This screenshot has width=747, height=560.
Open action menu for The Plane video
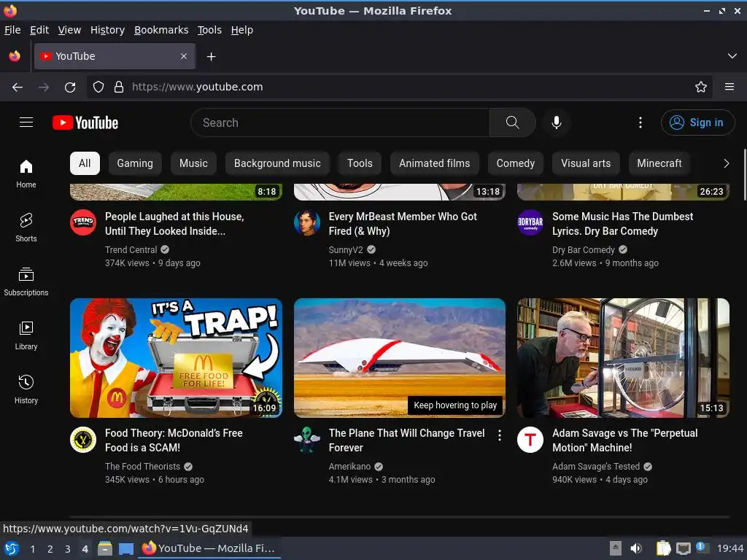(499, 435)
